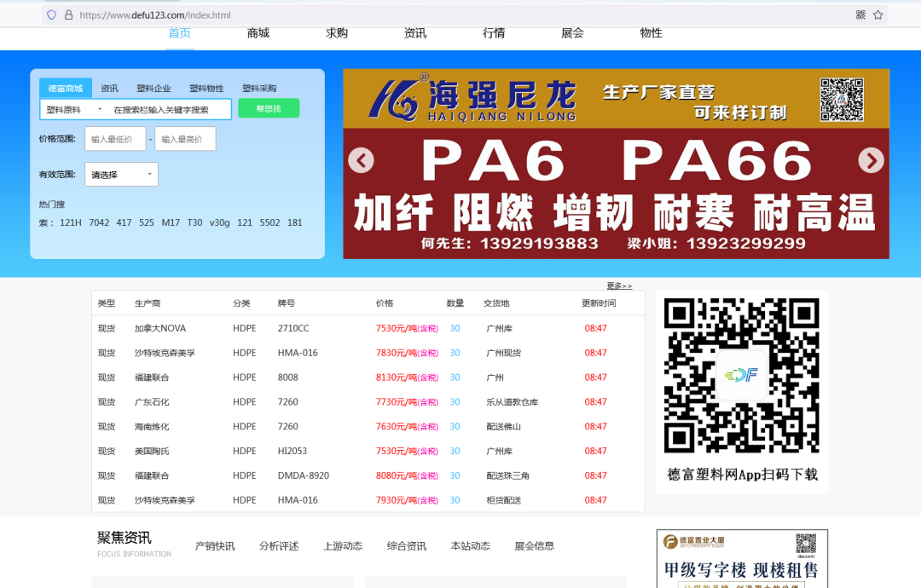Show next banner with right arrow

pos(871,160)
